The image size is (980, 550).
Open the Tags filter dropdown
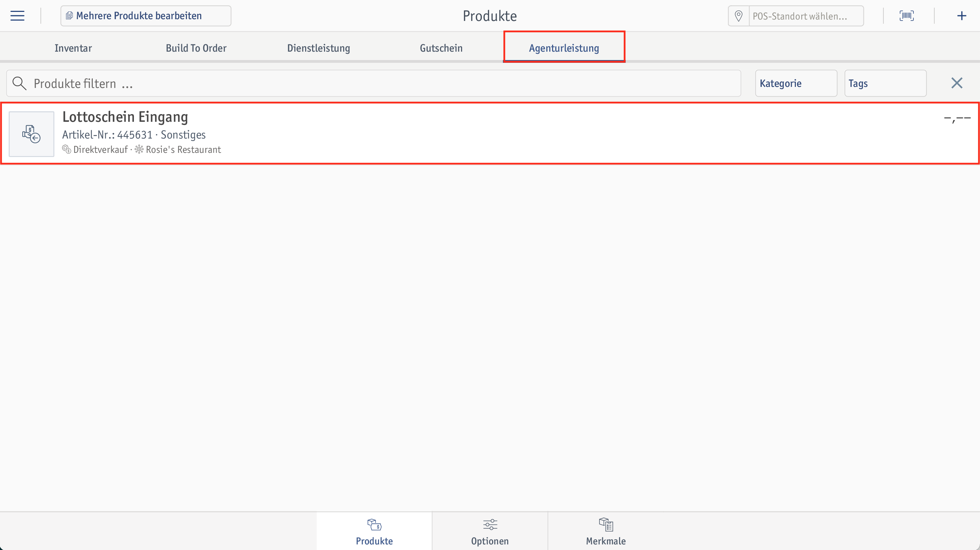pyautogui.click(x=885, y=83)
